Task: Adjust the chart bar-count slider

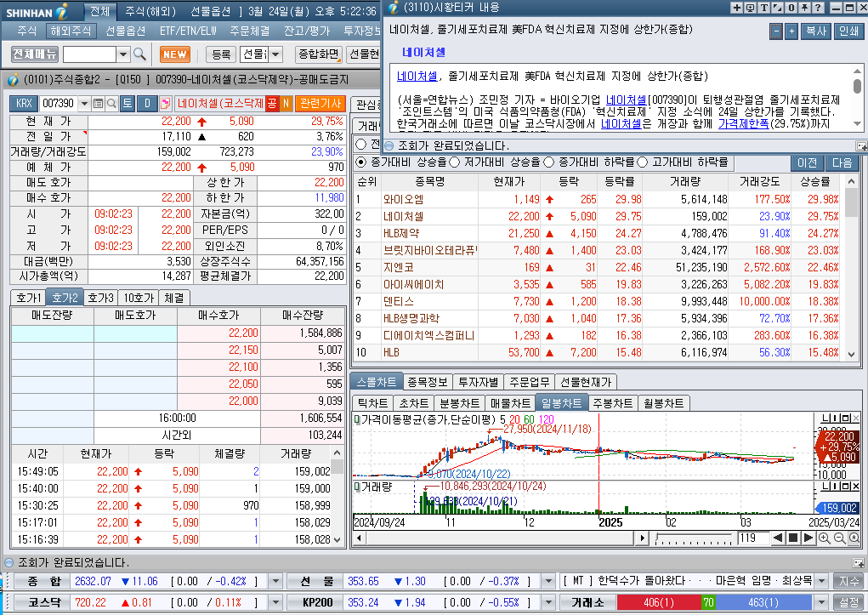Action: [x=695, y=538]
